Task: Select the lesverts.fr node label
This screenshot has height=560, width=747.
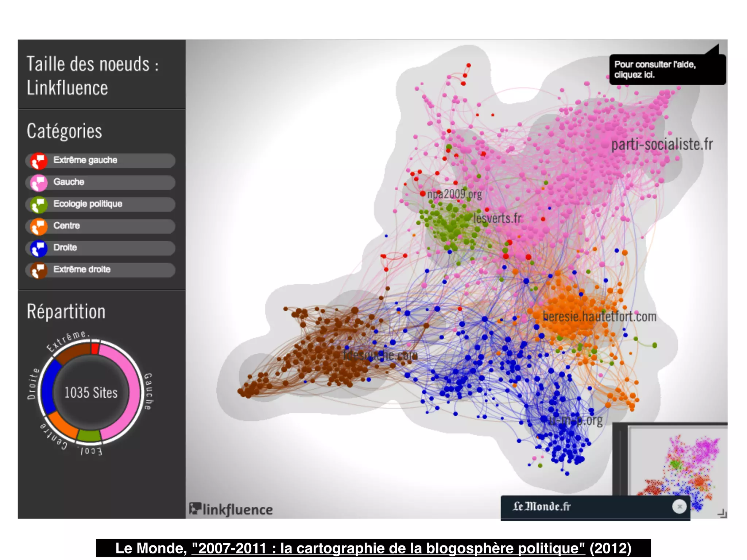Action: click(498, 218)
